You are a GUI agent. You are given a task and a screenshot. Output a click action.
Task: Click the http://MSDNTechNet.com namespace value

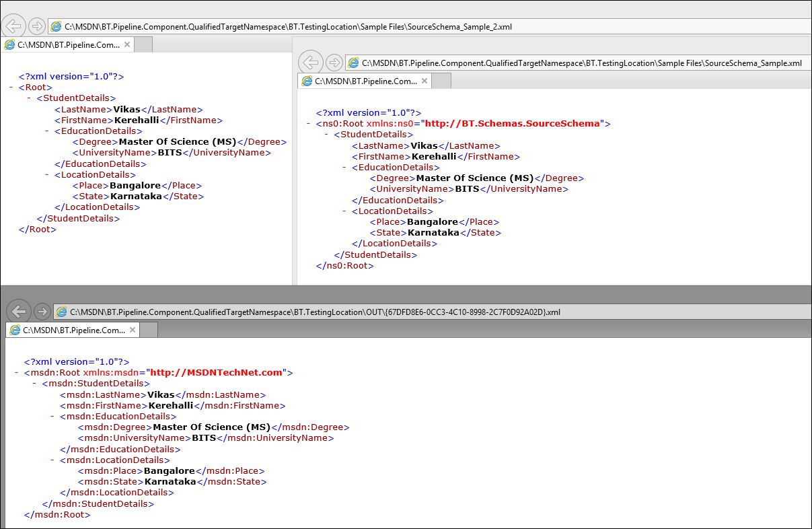(x=216, y=372)
